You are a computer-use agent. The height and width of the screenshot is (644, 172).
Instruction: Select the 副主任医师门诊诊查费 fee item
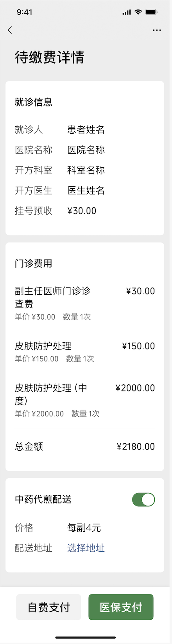(x=85, y=303)
